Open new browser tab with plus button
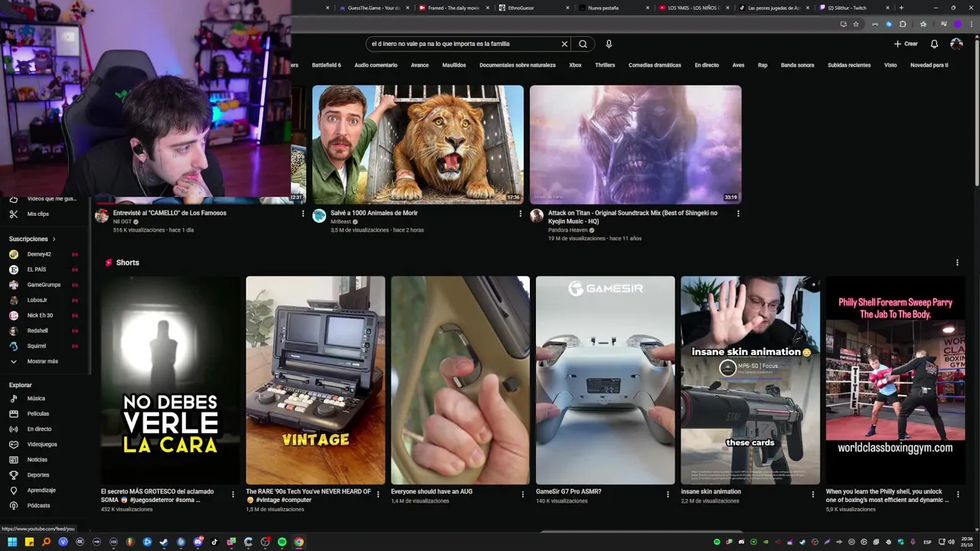980x551 pixels. pos(901,8)
